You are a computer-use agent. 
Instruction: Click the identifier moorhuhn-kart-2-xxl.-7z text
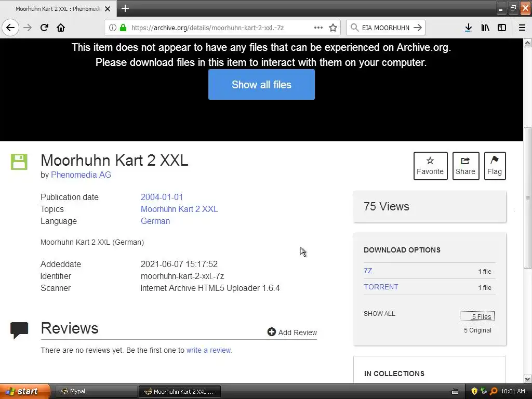182,276
